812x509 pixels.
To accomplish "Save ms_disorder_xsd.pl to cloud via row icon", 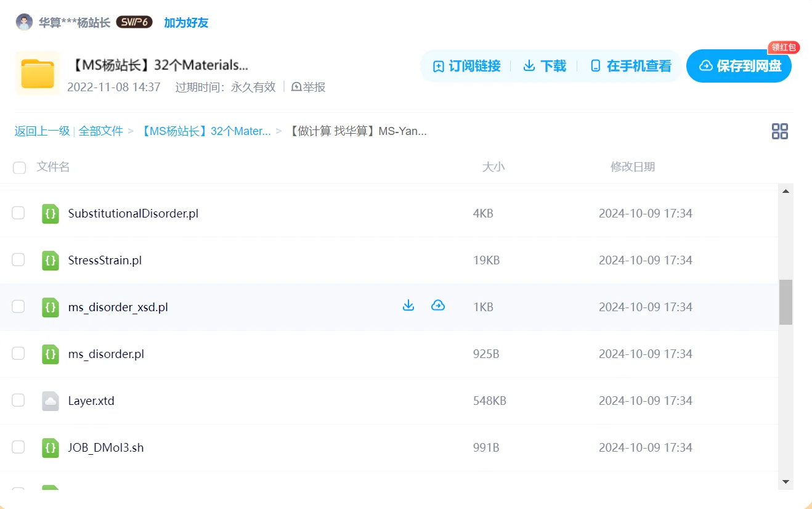I will pyautogui.click(x=438, y=306).
